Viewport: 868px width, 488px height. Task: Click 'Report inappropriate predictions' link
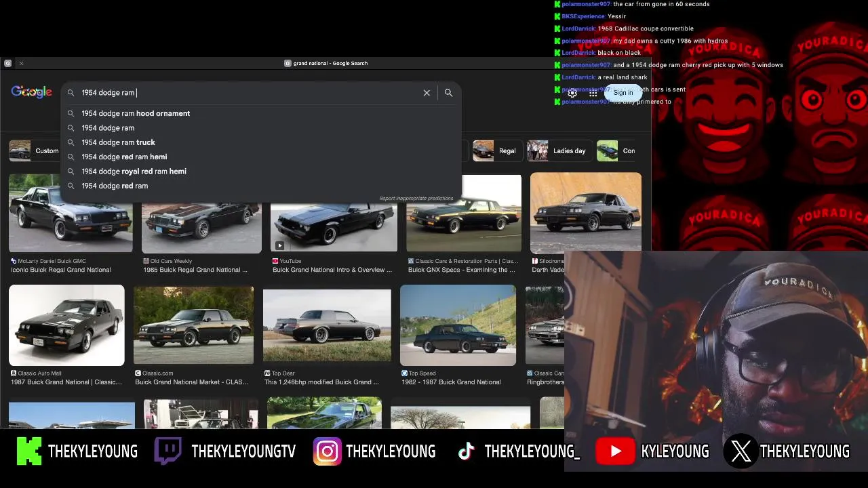tap(416, 199)
